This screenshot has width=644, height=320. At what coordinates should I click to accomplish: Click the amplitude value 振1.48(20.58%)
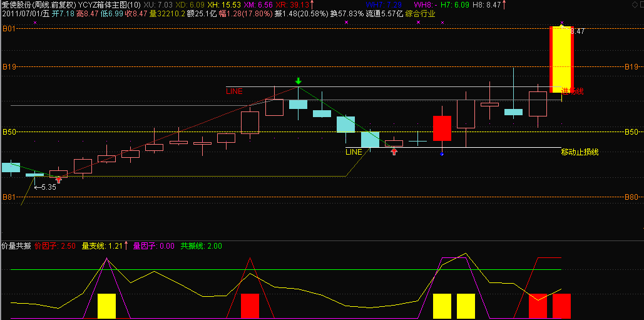(302, 14)
